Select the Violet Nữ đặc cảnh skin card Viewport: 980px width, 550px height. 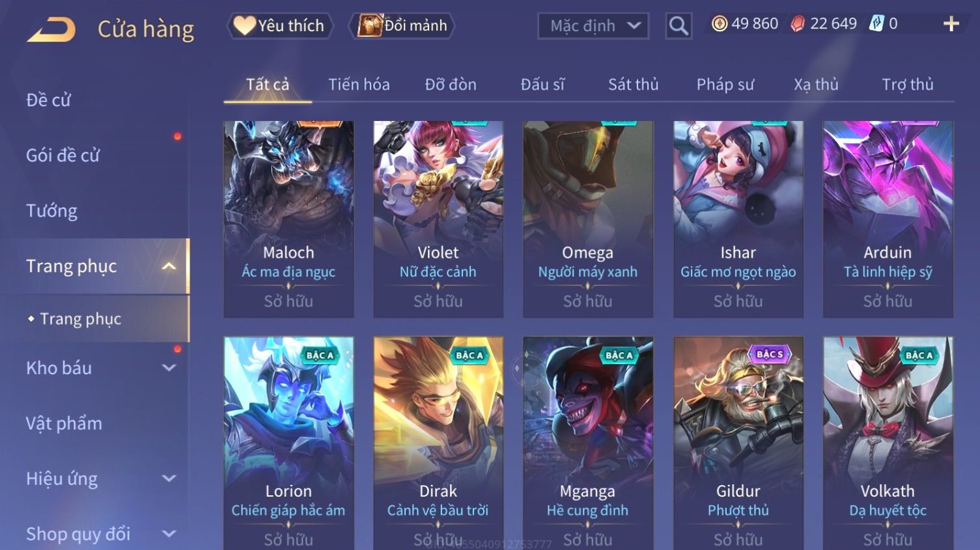click(438, 219)
